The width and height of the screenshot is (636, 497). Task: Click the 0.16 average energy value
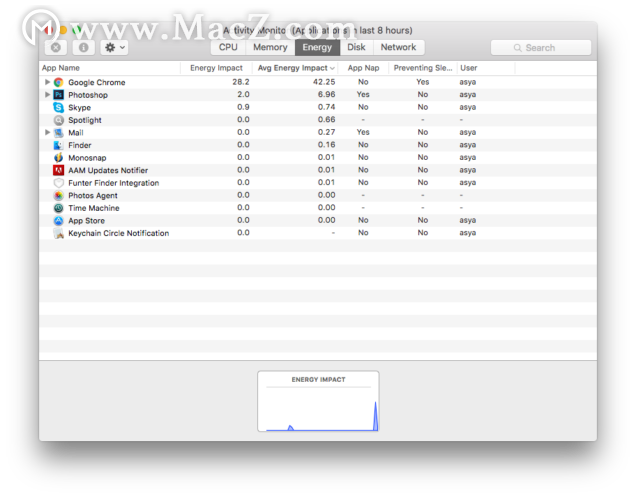[x=327, y=145]
